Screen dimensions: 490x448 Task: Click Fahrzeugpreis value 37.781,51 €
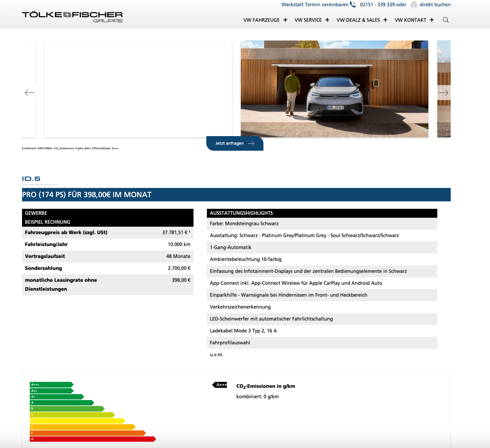tap(176, 232)
